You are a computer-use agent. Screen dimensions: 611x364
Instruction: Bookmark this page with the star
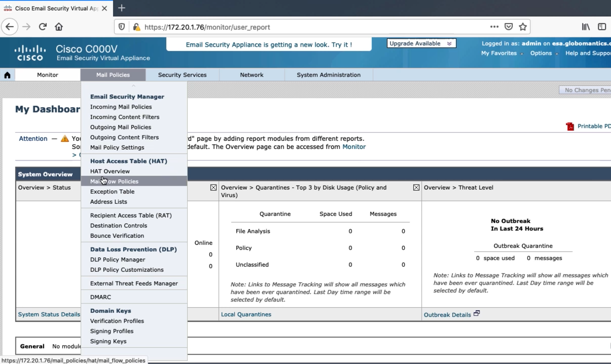pyautogui.click(x=523, y=27)
